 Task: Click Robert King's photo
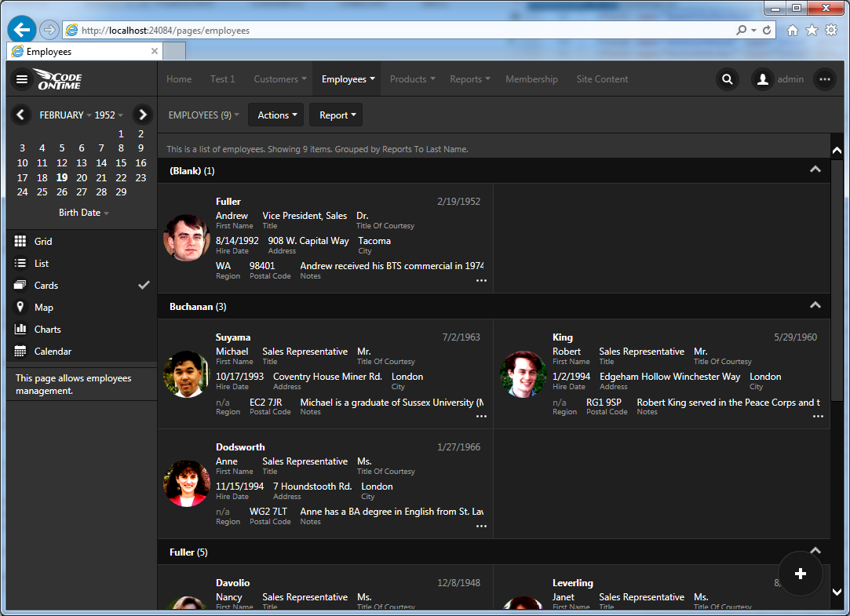tap(523, 374)
